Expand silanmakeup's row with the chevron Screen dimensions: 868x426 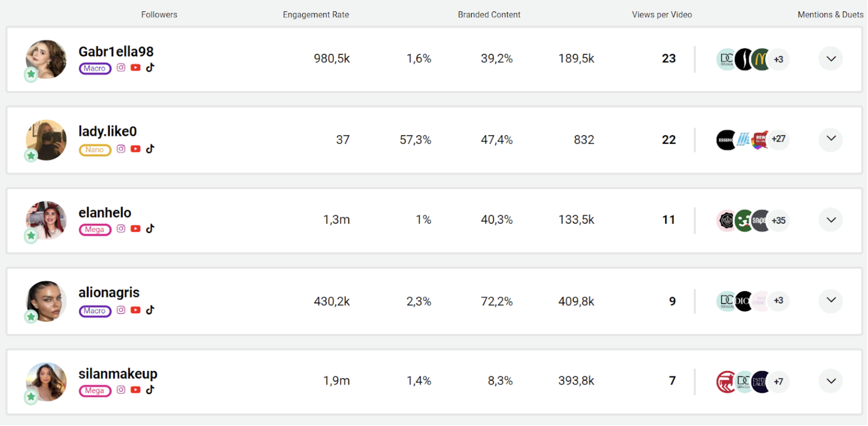pyautogui.click(x=831, y=381)
